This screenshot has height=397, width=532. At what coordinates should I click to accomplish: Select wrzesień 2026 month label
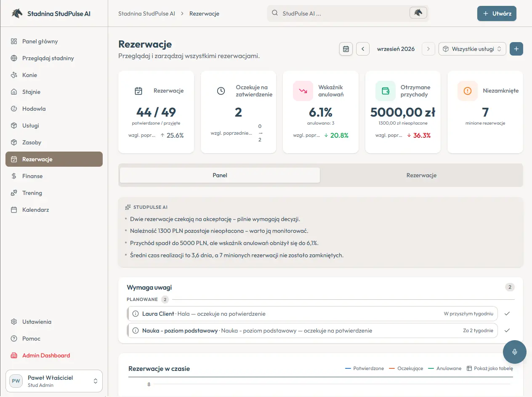(x=396, y=49)
